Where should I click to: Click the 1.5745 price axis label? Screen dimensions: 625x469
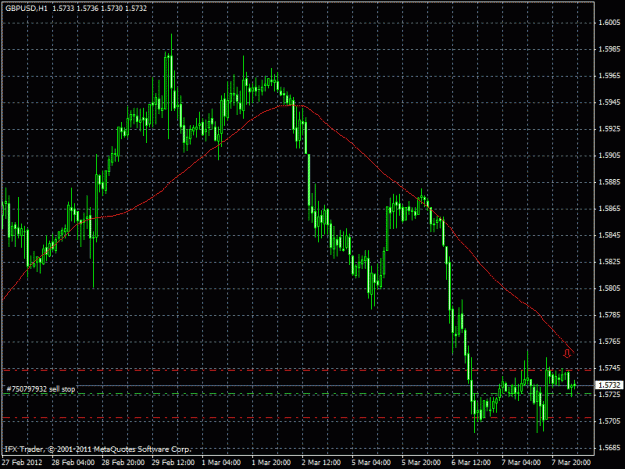pyautogui.click(x=609, y=368)
